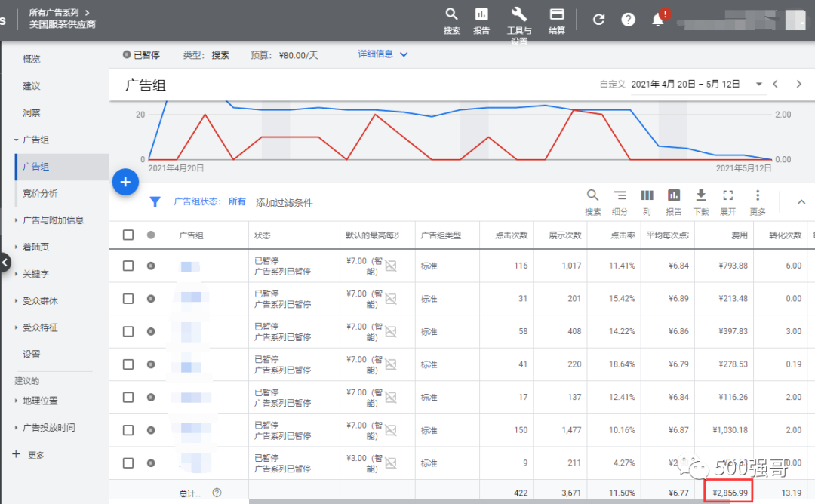
Task: Click the paused status icon in ¥213.48 row
Action: point(151,299)
